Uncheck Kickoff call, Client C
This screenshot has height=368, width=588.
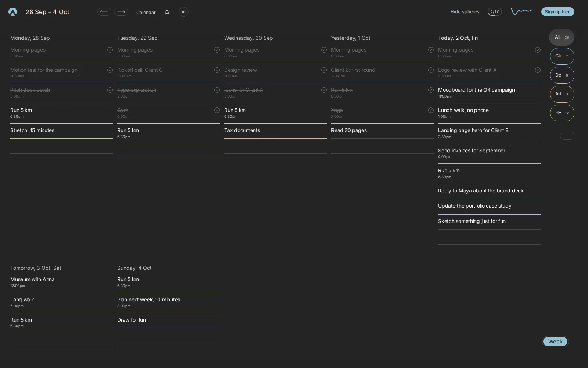point(217,70)
